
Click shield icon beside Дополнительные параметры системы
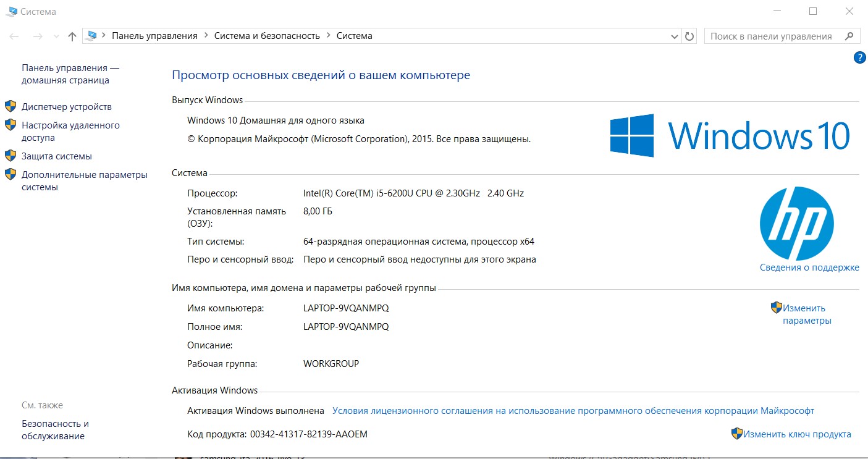[11, 174]
